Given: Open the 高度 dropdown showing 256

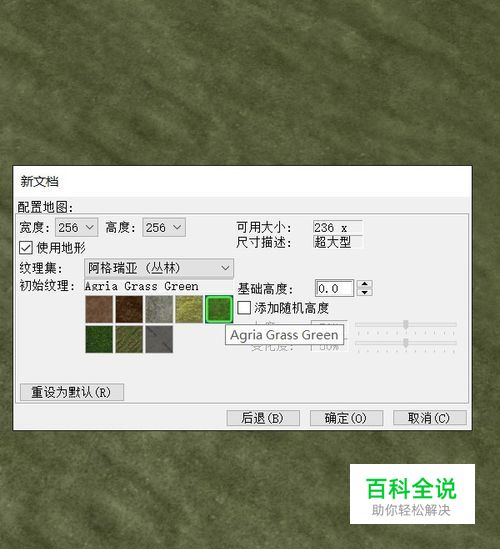Looking at the screenshot, I should [164, 228].
